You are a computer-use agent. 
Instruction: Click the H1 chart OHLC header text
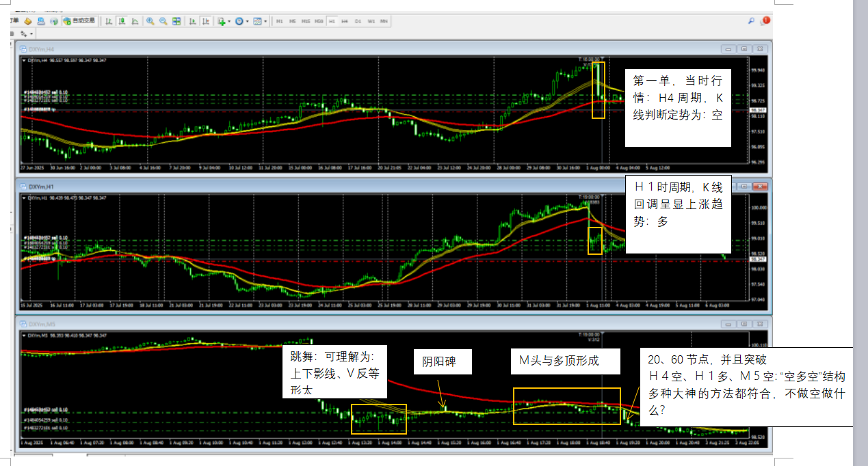point(67,197)
